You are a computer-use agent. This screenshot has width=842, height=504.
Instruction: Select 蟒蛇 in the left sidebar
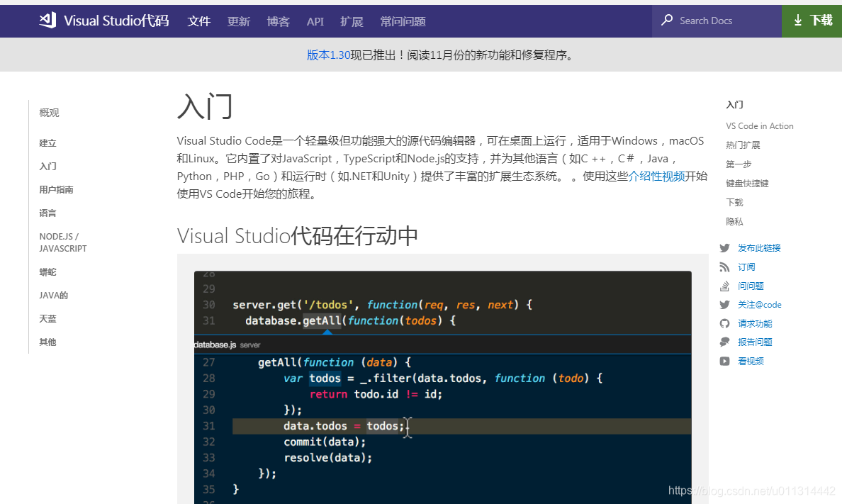point(47,272)
